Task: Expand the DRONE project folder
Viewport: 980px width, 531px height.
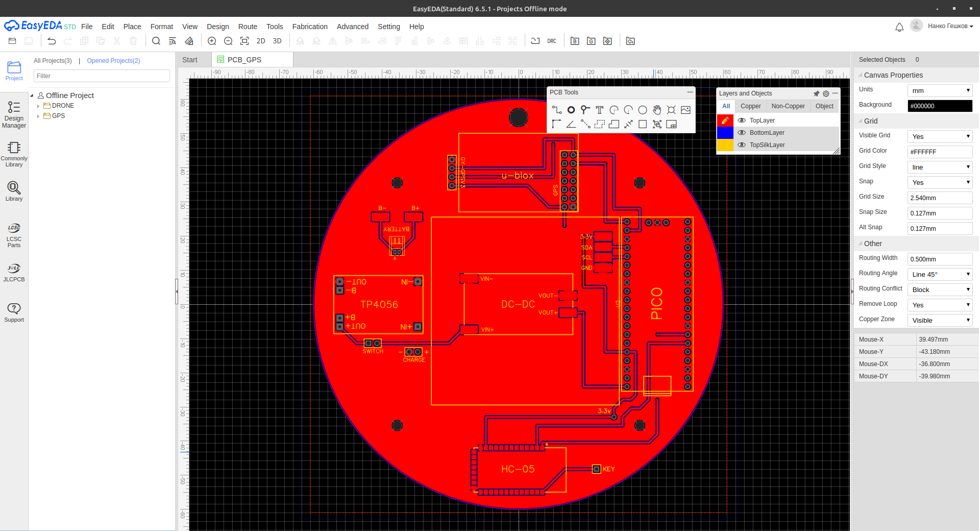Action: (38, 106)
